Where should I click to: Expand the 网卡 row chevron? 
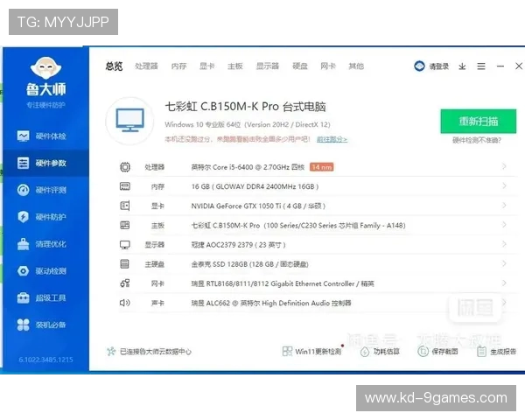[x=504, y=283]
